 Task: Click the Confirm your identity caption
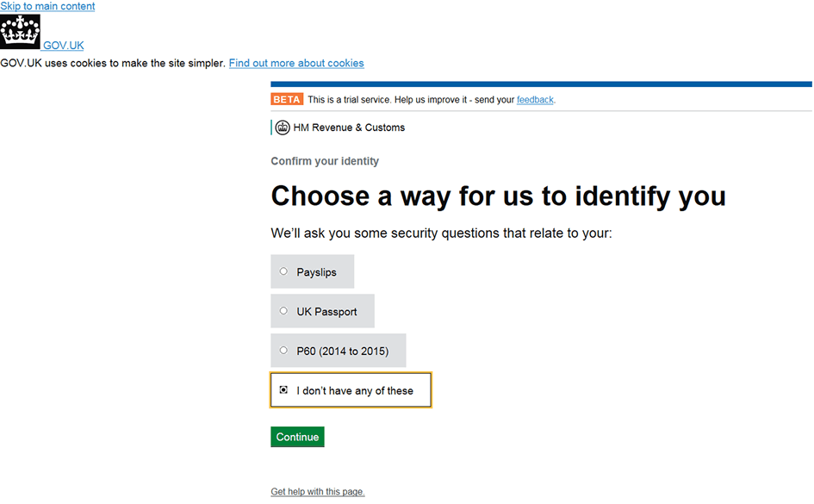325,161
